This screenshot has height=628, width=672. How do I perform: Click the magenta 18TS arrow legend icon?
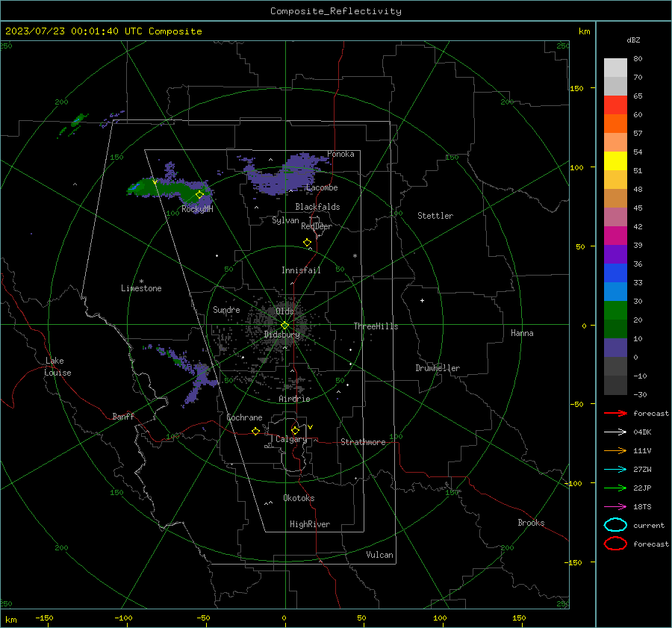[x=615, y=507]
